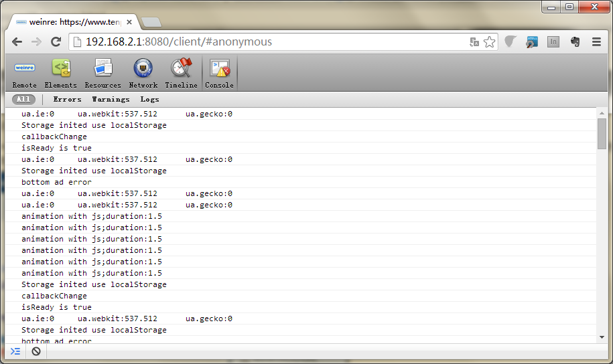613x364 pixels.
Task: Select the Console panel
Action: point(219,73)
